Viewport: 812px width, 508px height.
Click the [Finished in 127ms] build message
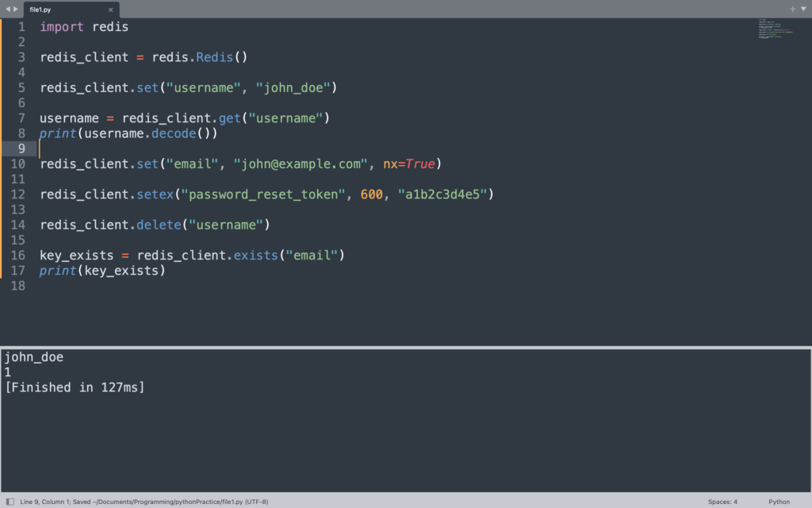(x=75, y=387)
